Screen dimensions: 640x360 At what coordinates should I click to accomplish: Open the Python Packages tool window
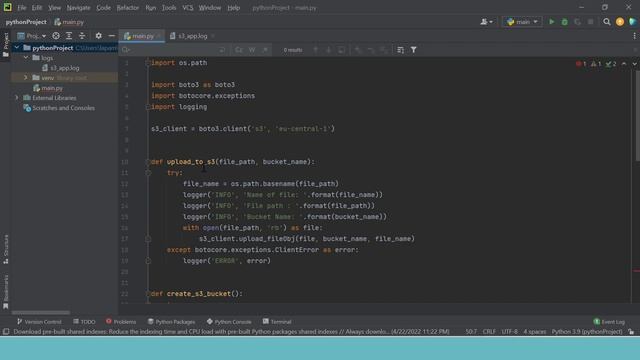(x=171, y=322)
